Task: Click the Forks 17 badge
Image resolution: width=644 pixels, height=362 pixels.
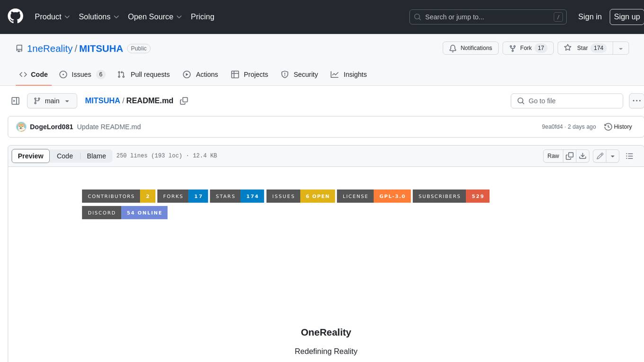Action: 183,196
